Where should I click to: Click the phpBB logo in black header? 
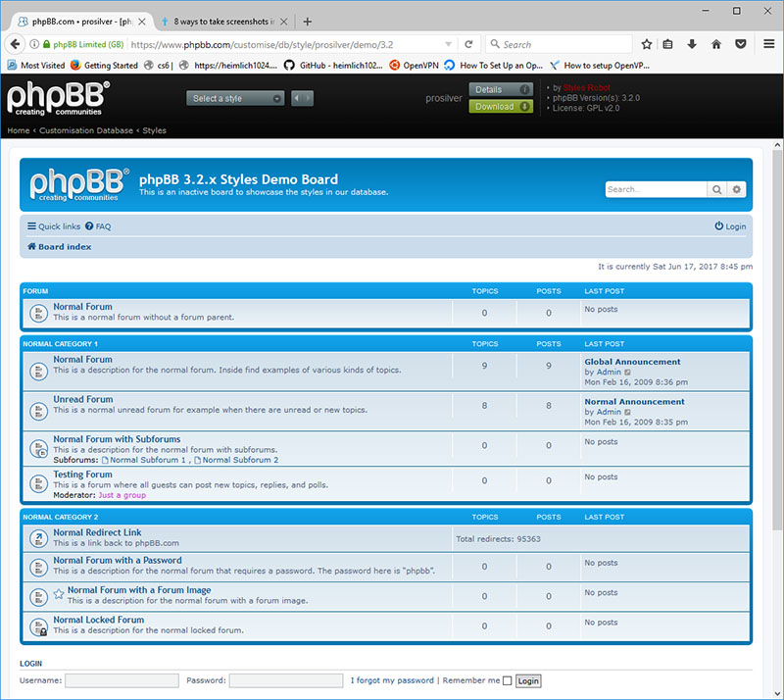coord(58,98)
